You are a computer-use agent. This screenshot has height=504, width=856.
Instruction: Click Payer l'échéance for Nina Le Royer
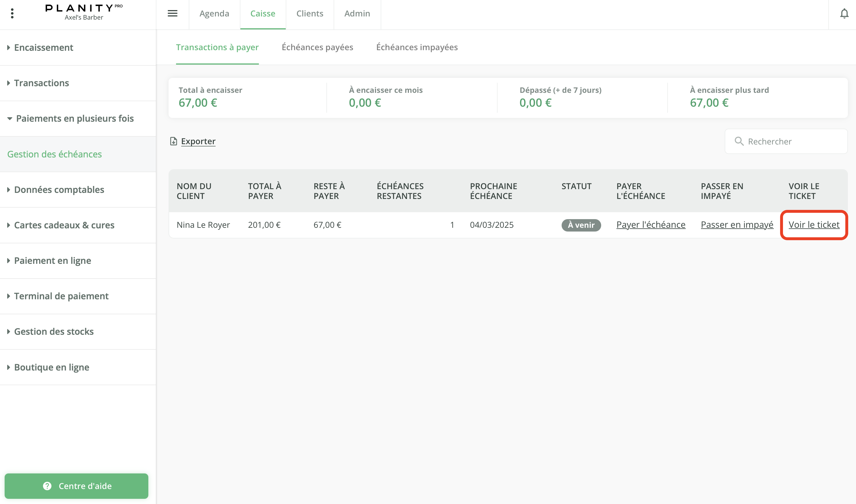pyautogui.click(x=651, y=225)
